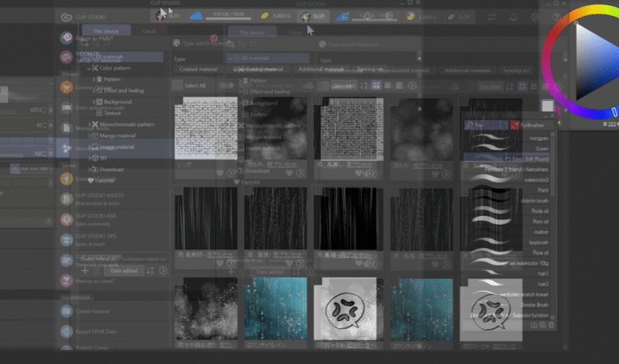This screenshot has height=364, width=619.
Task: Tick the Select All checkbox
Action: pos(177,85)
